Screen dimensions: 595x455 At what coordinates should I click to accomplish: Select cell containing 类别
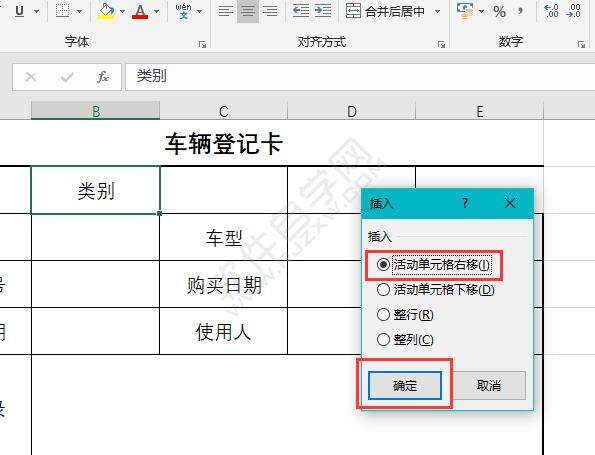click(x=96, y=190)
